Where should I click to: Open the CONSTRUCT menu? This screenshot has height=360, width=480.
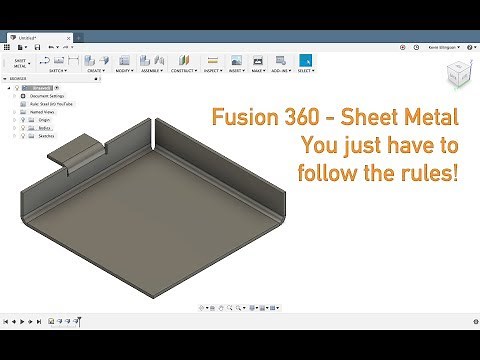click(x=184, y=71)
